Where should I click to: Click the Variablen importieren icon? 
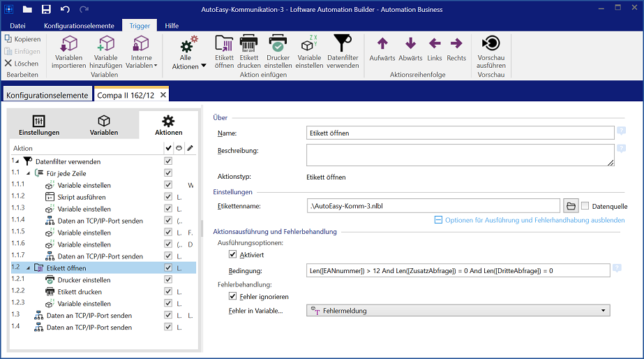click(x=68, y=45)
